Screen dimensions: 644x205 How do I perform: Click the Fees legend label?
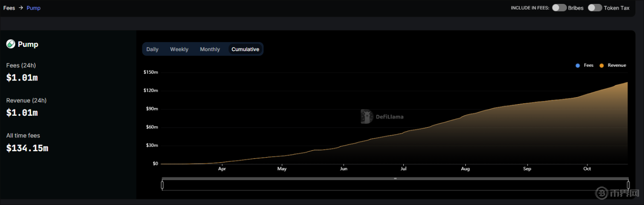[589, 65]
